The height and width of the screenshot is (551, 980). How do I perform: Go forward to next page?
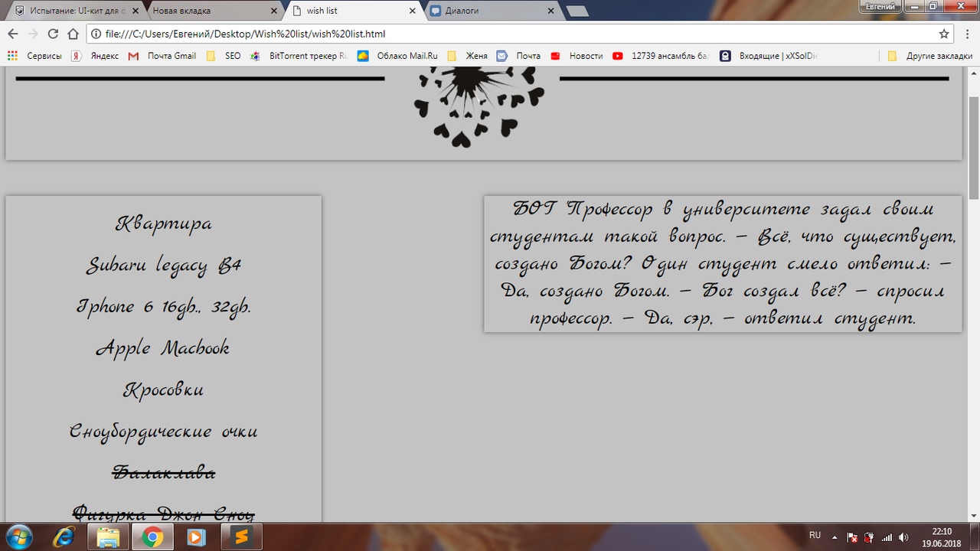[32, 34]
